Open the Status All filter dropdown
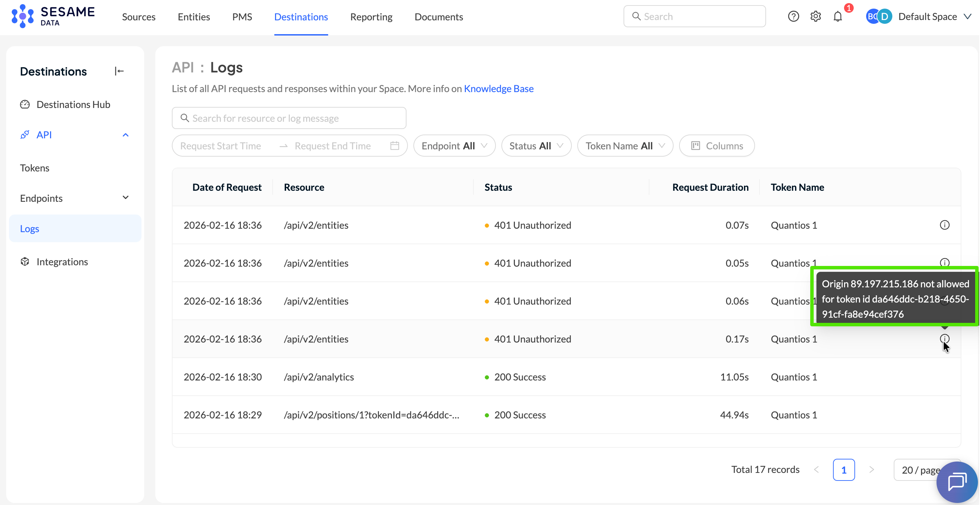Viewport: 980px width, 505px height. (x=536, y=146)
